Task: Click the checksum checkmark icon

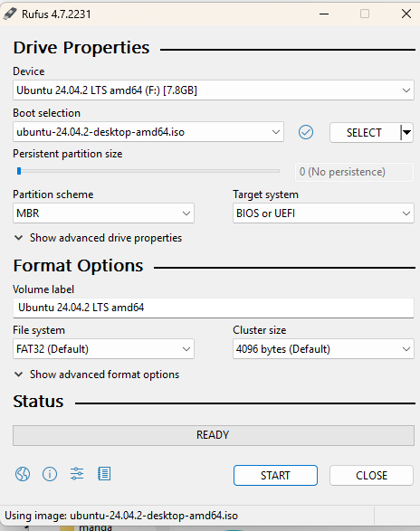Action: (x=306, y=132)
